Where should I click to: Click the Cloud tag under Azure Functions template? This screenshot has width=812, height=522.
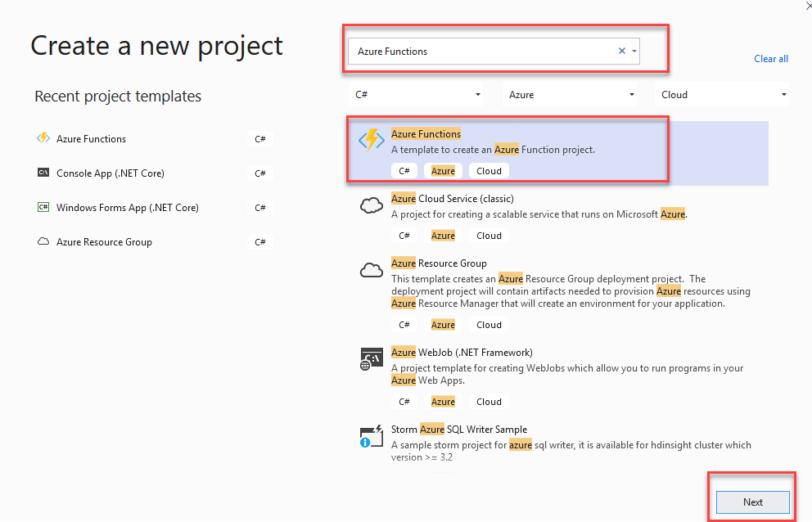click(x=489, y=171)
